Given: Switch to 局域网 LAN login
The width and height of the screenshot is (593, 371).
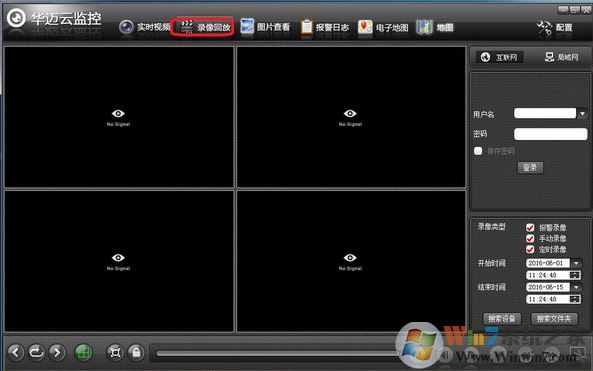Looking at the screenshot, I should click(x=562, y=57).
